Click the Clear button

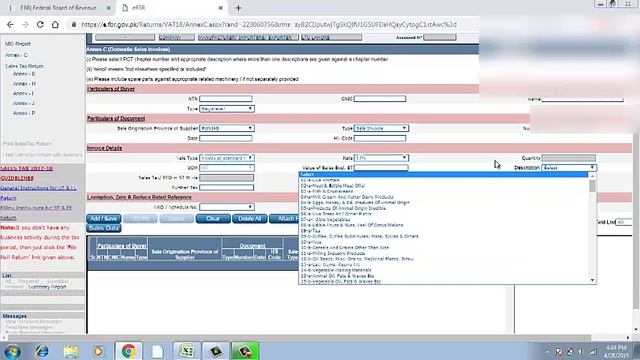pyautogui.click(x=213, y=219)
